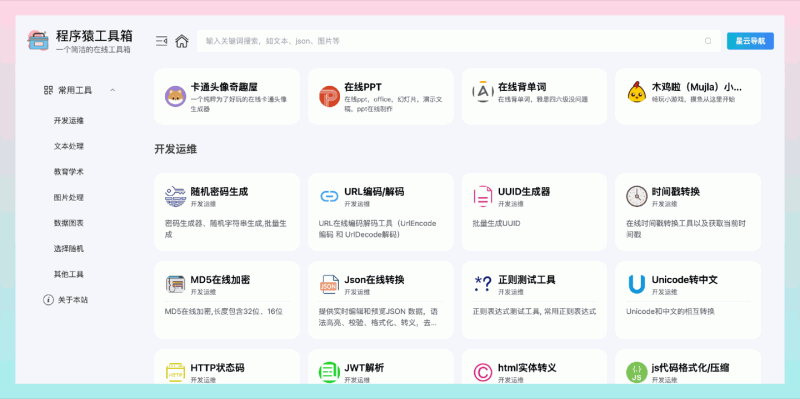Open the JWT解析 tool title
Viewport: 800px width, 399px height.
[364, 368]
